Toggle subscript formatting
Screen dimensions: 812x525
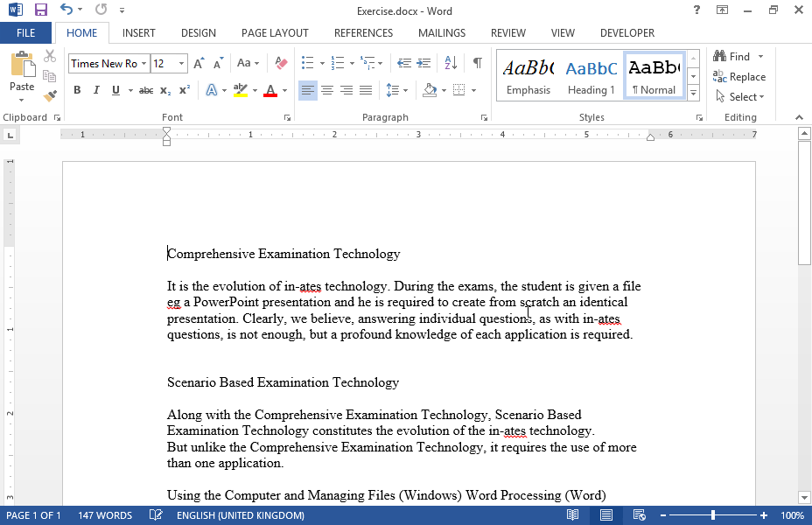[165, 90]
